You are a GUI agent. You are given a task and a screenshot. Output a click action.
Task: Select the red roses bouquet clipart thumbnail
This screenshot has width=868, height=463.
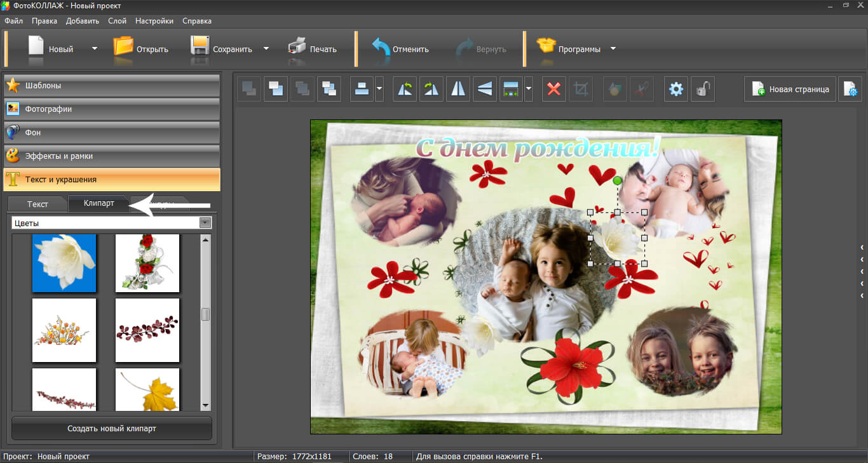(x=147, y=263)
